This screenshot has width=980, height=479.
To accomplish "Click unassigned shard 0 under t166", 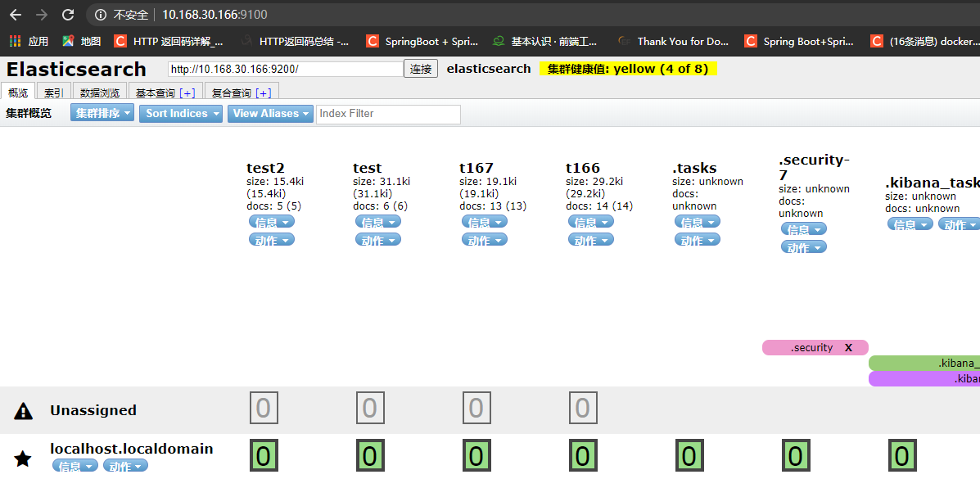I will click(582, 408).
